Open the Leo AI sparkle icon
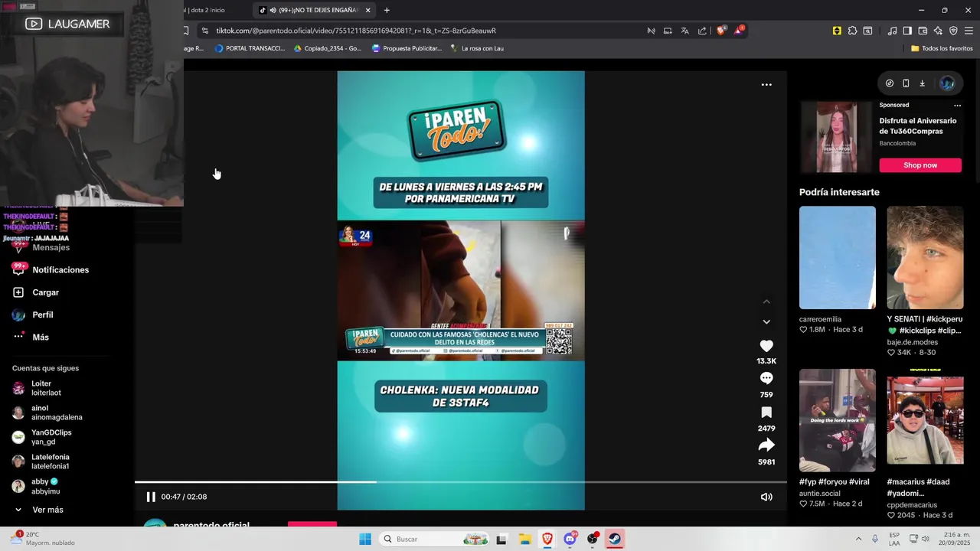This screenshot has width=980, height=551. (938, 31)
